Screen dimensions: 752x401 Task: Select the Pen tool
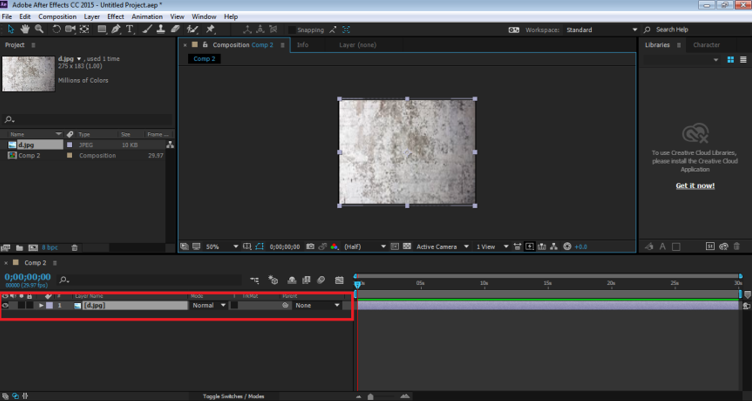tap(115, 30)
